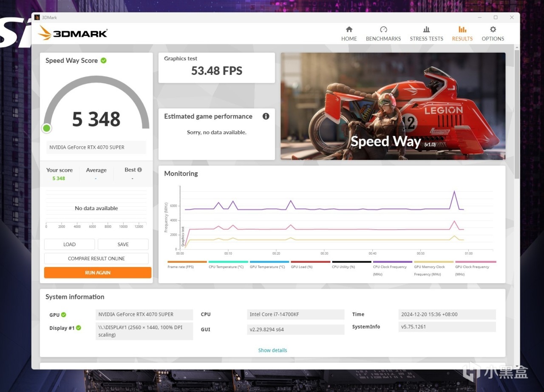Click the 3DMark title bar app icon
Image resolution: width=544 pixels, height=392 pixels.
[x=37, y=17]
